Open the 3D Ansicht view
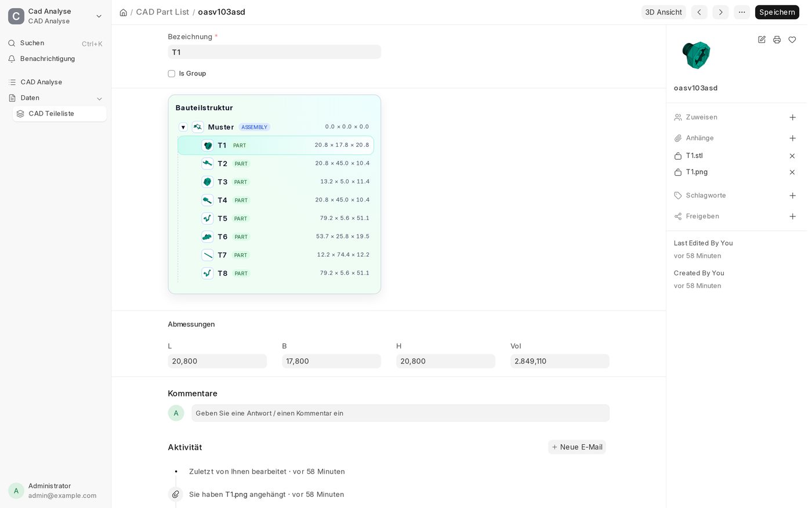This screenshot has height=508, width=812. point(664,12)
